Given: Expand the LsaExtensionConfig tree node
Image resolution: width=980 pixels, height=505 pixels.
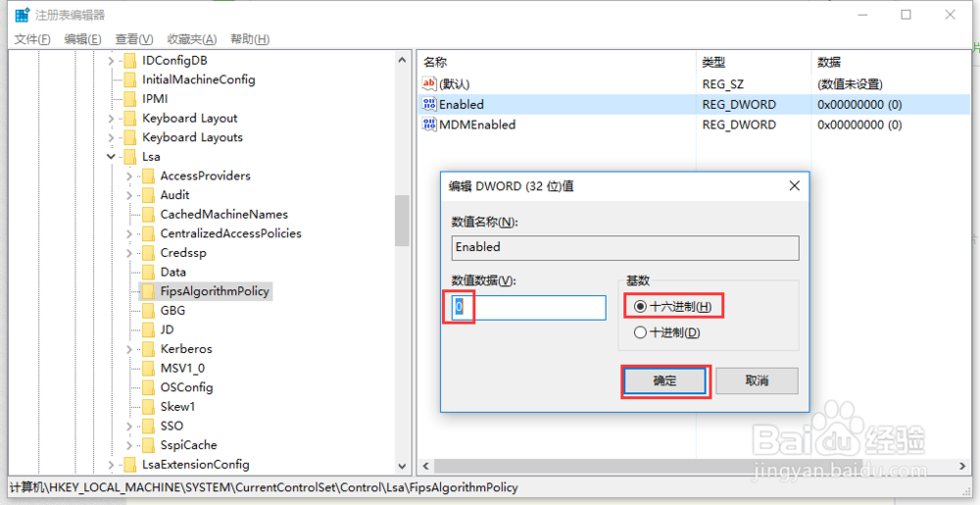Looking at the screenshot, I should click(x=112, y=465).
